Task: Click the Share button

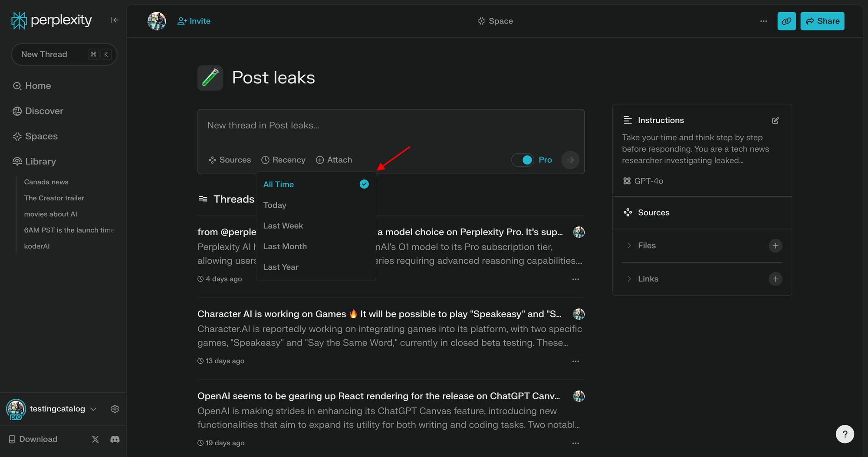Action: (x=822, y=21)
